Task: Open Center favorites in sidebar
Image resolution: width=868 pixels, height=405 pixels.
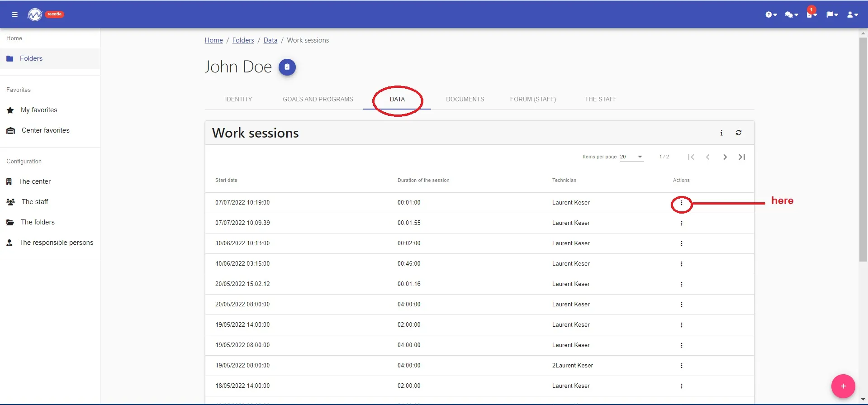Action: click(50, 130)
